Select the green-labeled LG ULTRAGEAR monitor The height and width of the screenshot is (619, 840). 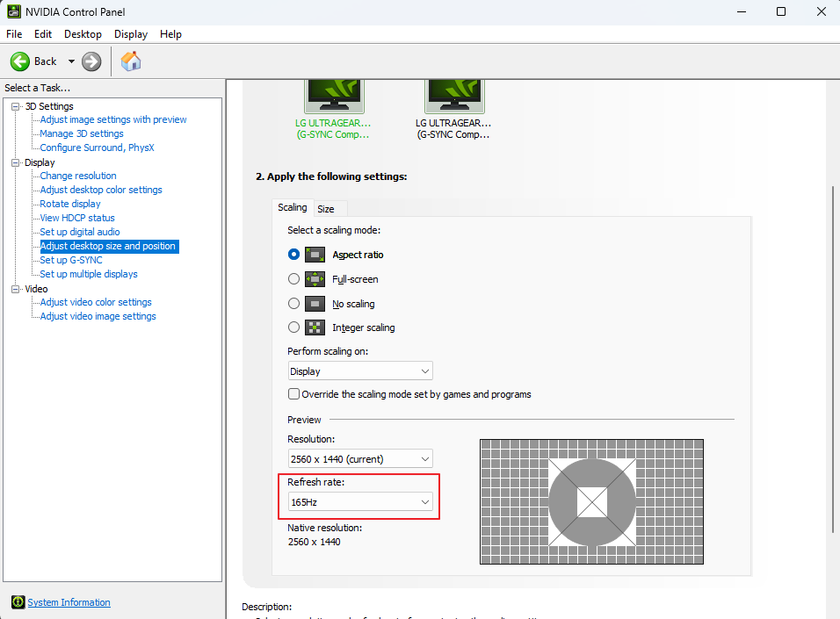pos(334,110)
